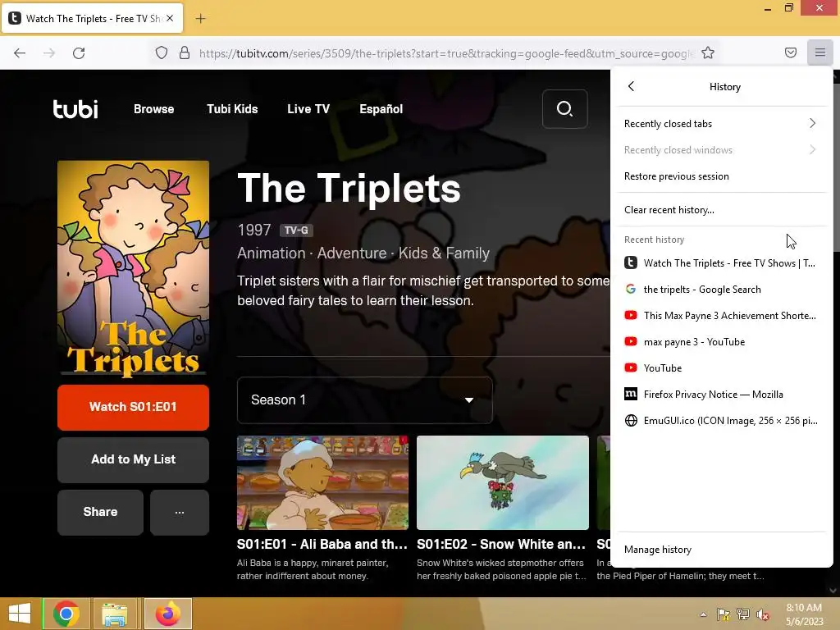Screen dimensions: 840x630
Task: Go back from the History panel
Action: 631,86
